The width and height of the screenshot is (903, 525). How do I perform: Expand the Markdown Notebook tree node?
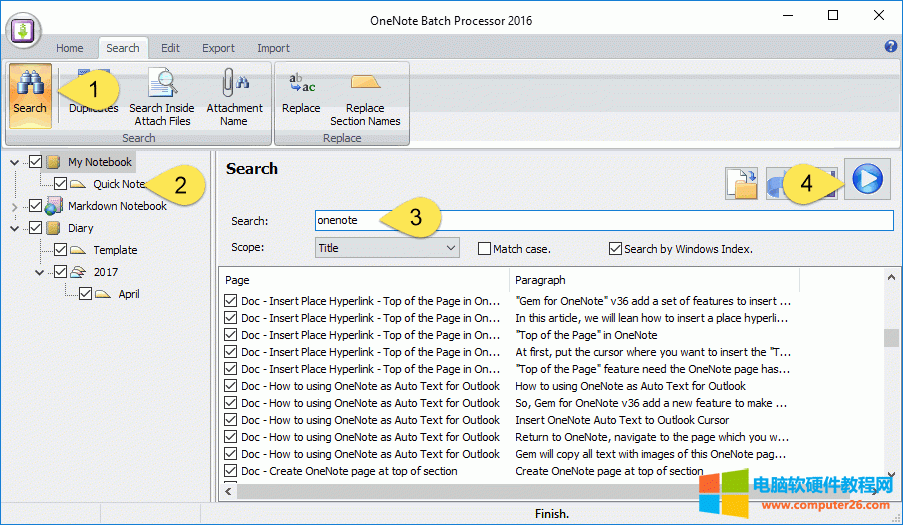click(14, 207)
